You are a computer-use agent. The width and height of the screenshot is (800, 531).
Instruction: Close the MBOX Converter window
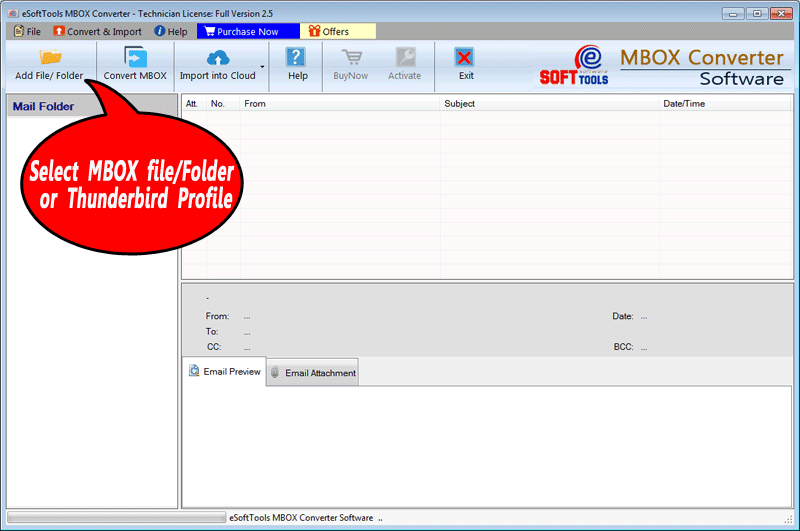781,14
